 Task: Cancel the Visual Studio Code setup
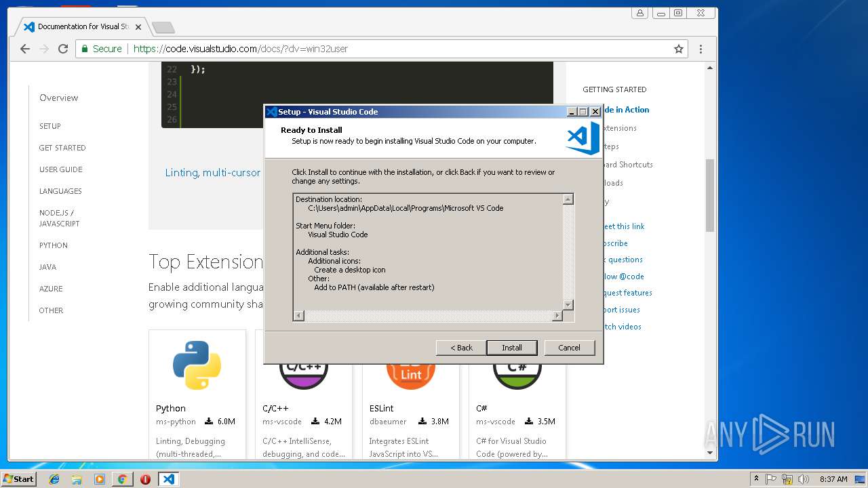tap(569, 348)
